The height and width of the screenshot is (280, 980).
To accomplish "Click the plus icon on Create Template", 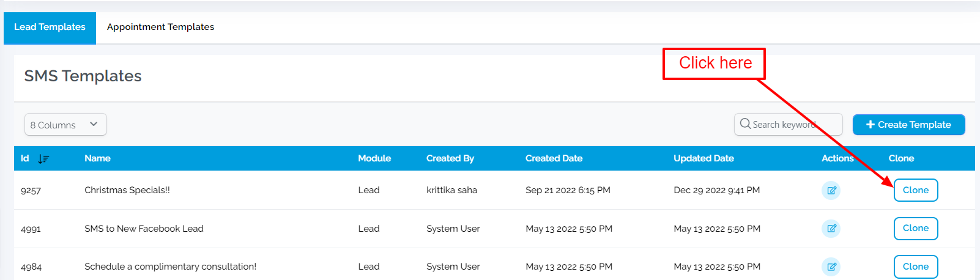I will 870,125.
